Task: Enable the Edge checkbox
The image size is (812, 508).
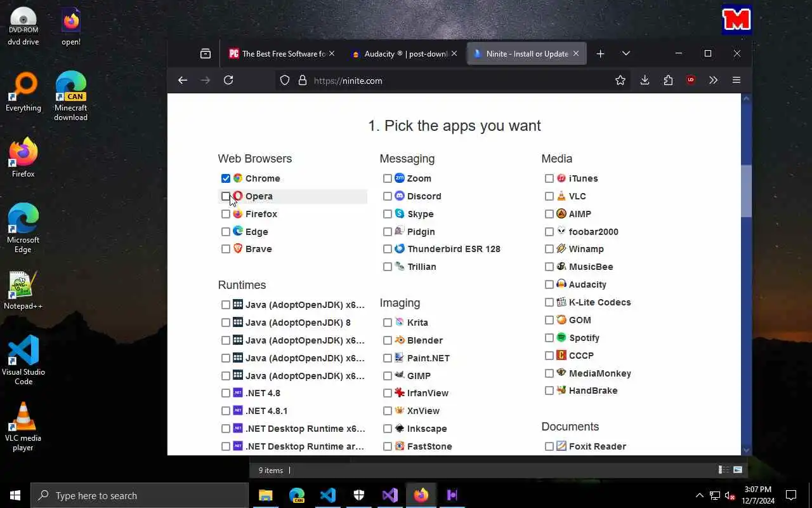Action: tap(226, 232)
